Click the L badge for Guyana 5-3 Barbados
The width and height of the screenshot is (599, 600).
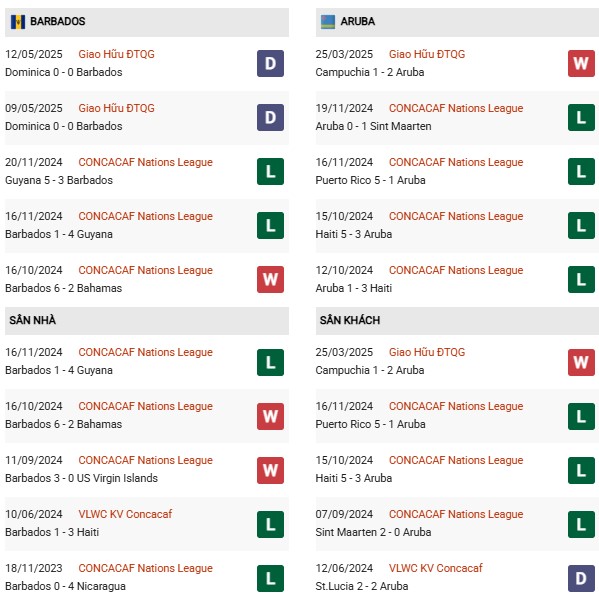pyautogui.click(x=270, y=171)
